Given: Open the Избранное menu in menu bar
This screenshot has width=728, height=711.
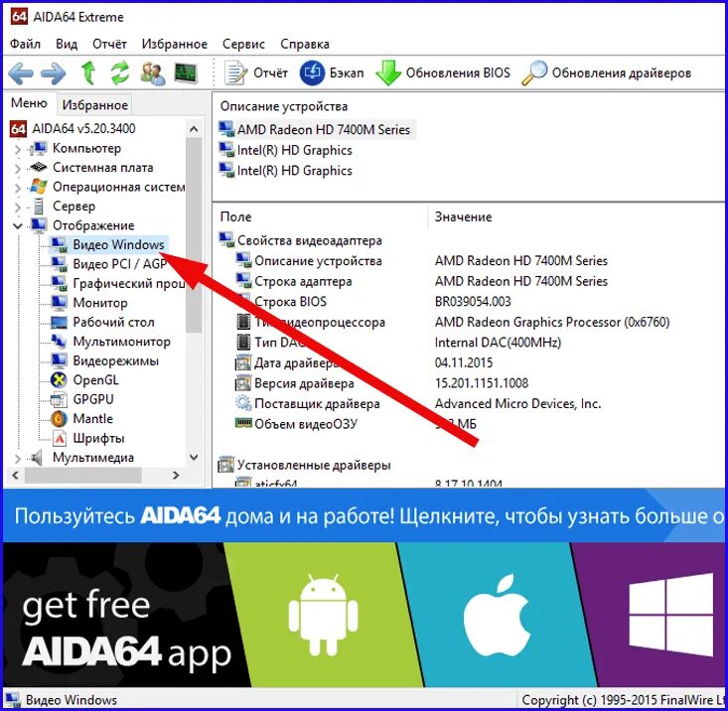Looking at the screenshot, I should pyautogui.click(x=175, y=44).
